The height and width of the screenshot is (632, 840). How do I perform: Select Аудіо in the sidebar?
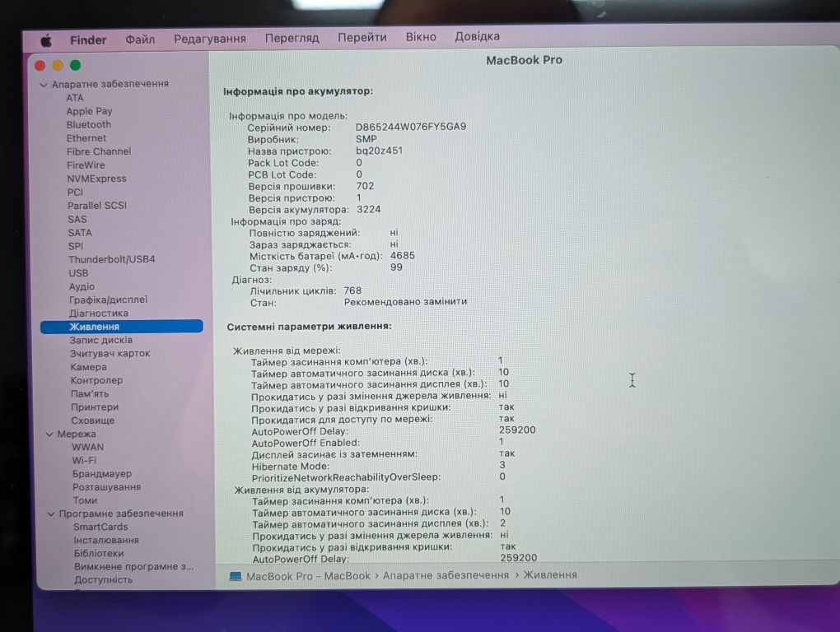tap(82, 287)
